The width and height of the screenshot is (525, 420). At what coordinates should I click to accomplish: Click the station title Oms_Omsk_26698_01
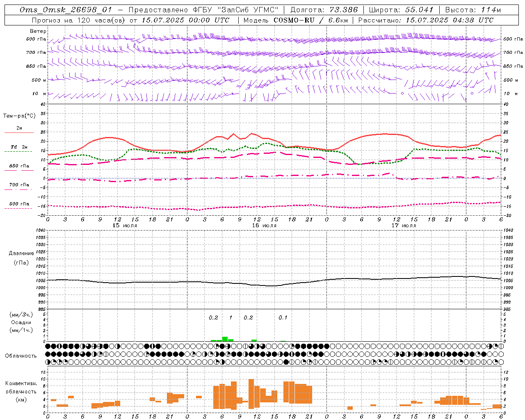pyautogui.click(x=66, y=10)
